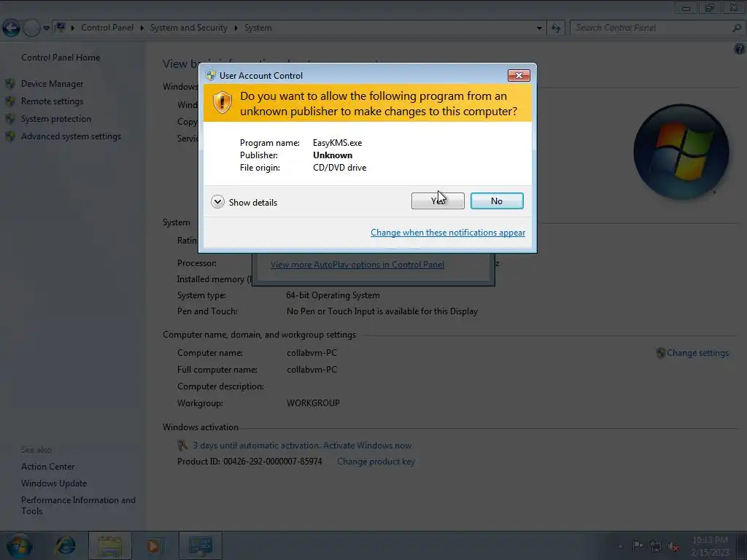Open View more AutoPlay options link
Screen dimensions: 747x560
click(357, 264)
